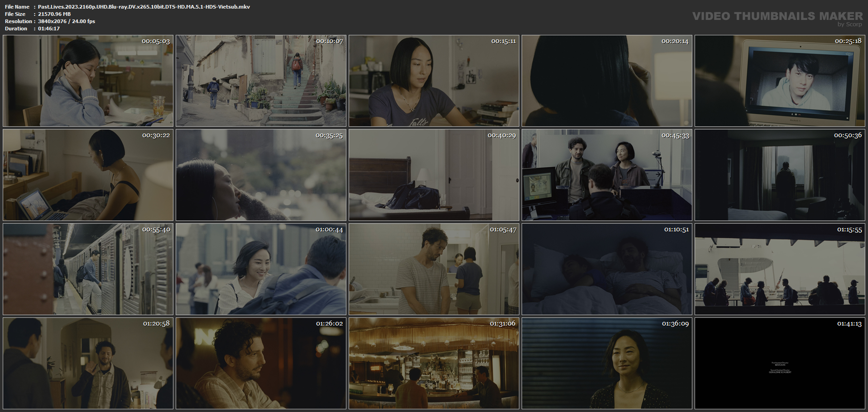Click the file name Past.Lives.2023 mkv text
The image size is (868, 412).
click(x=144, y=7)
